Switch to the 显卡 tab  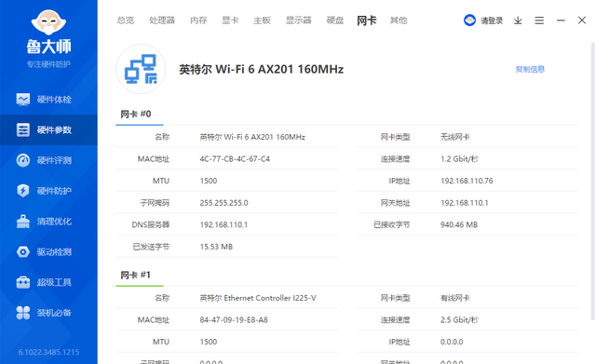click(x=230, y=20)
